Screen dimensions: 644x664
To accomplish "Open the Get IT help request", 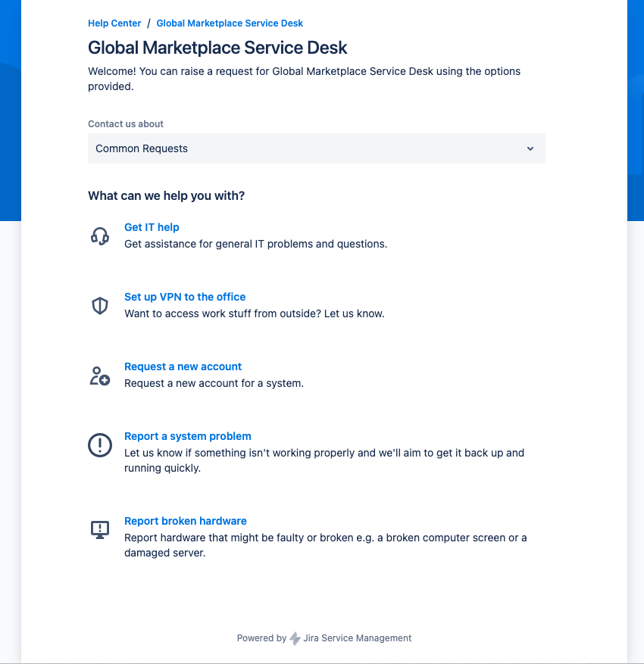I will click(x=152, y=227).
